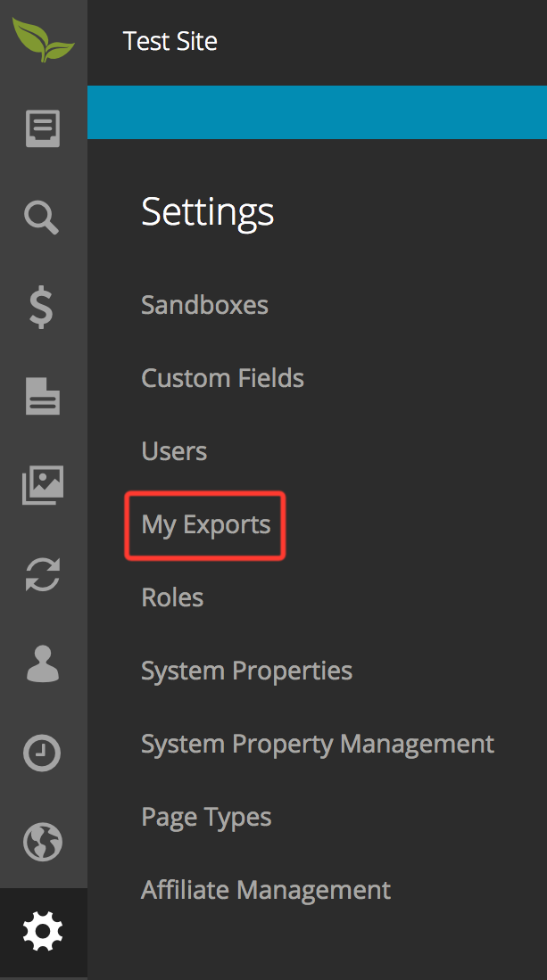Screen dimensions: 547x980
Task: Open the document page icon
Action: click(43, 396)
